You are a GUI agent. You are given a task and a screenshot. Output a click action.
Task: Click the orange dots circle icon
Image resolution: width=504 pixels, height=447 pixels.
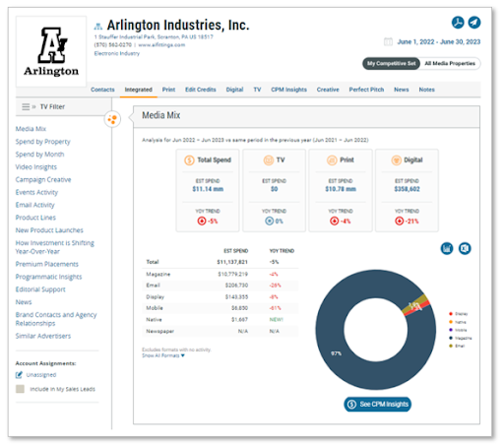pos(112,119)
